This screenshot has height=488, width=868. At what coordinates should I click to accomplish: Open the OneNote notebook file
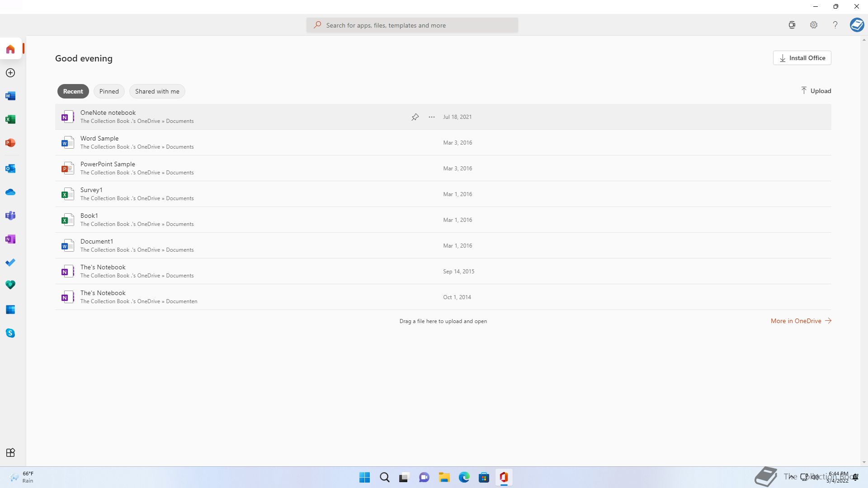point(443,117)
